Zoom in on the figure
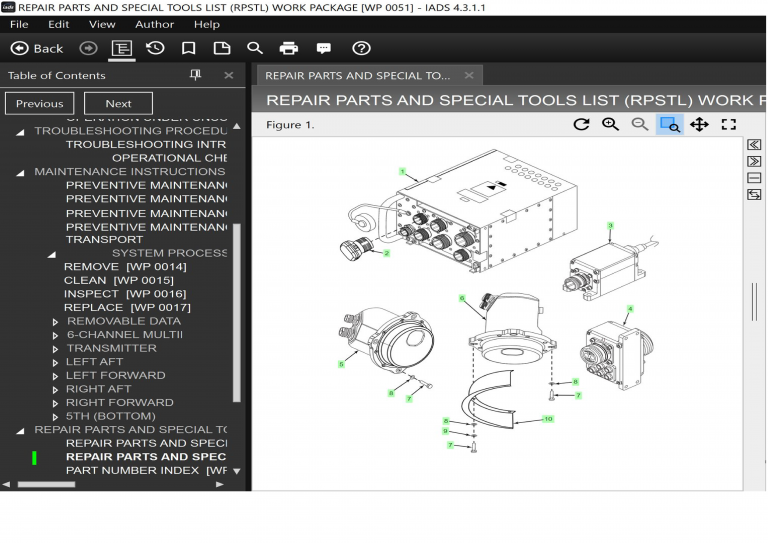The height and width of the screenshot is (543, 768). [610, 124]
